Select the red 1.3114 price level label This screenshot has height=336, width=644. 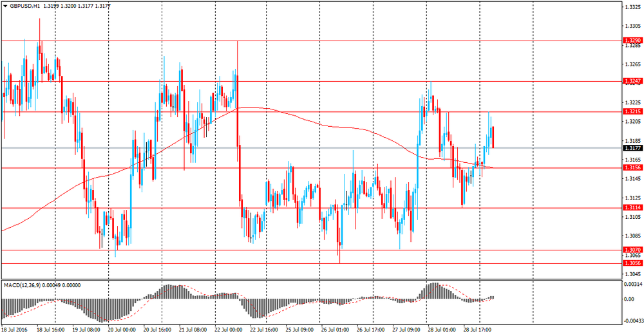pos(632,208)
